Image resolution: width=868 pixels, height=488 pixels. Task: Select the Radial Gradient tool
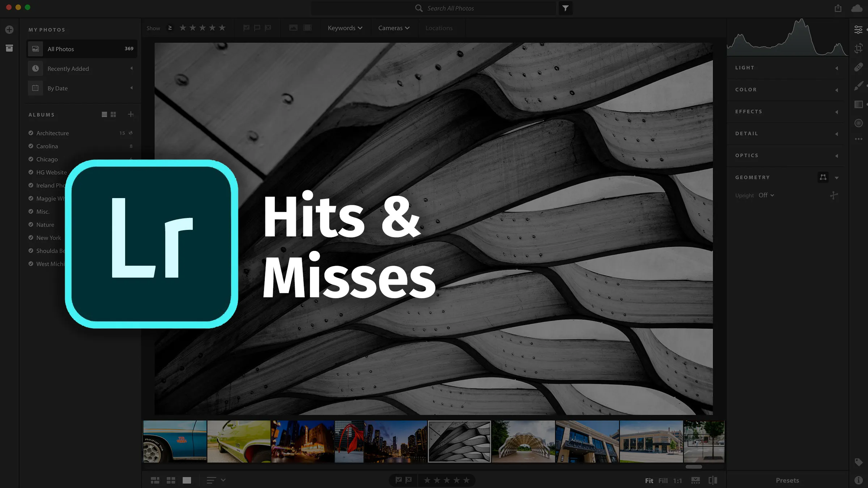coord(859,123)
